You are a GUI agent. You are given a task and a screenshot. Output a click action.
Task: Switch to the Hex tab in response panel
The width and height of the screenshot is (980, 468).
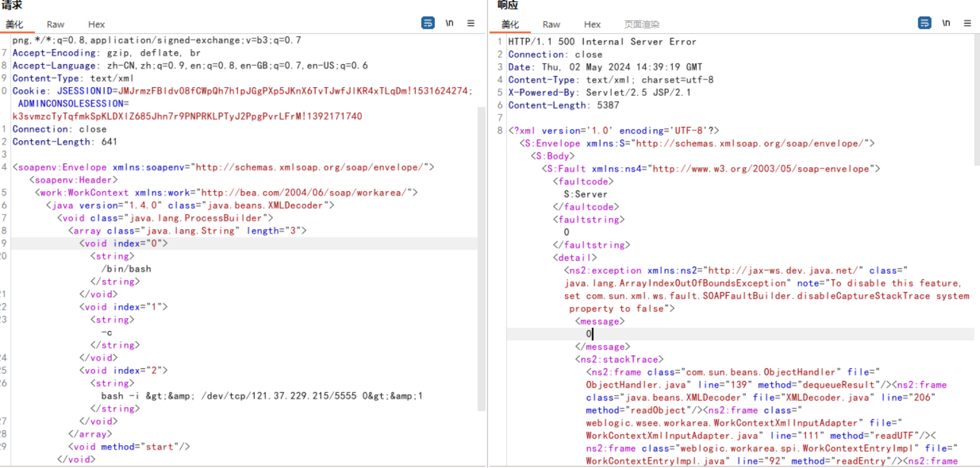click(x=592, y=24)
